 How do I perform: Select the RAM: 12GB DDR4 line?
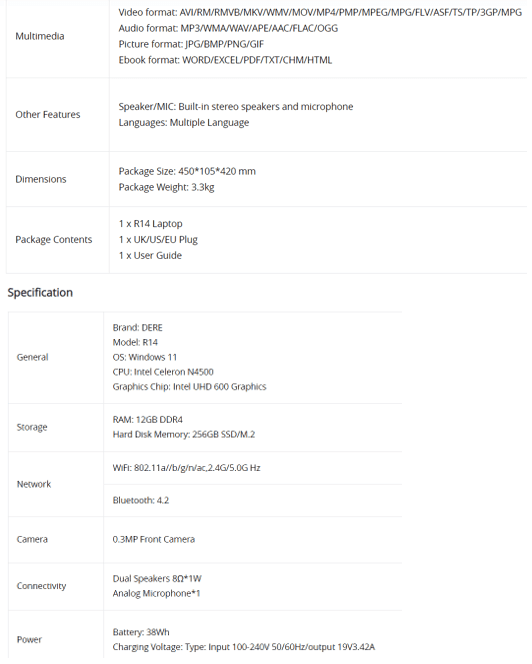(x=148, y=420)
